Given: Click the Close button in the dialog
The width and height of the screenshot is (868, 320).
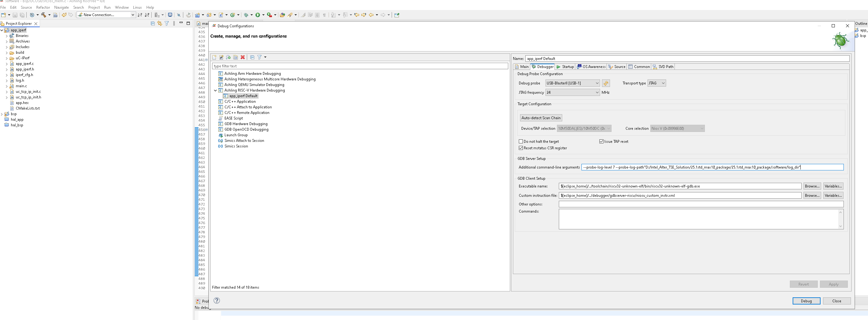Looking at the screenshot, I should pyautogui.click(x=837, y=301).
